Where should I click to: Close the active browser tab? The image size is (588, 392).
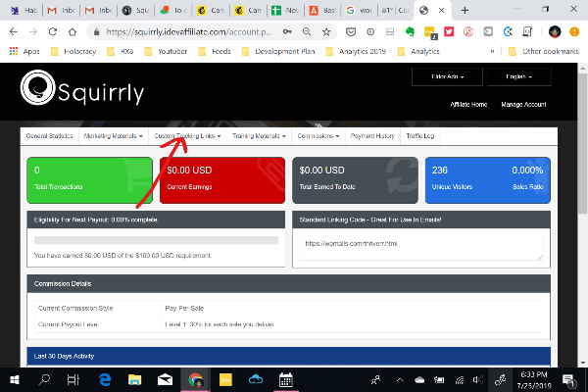click(x=441, y=10)
